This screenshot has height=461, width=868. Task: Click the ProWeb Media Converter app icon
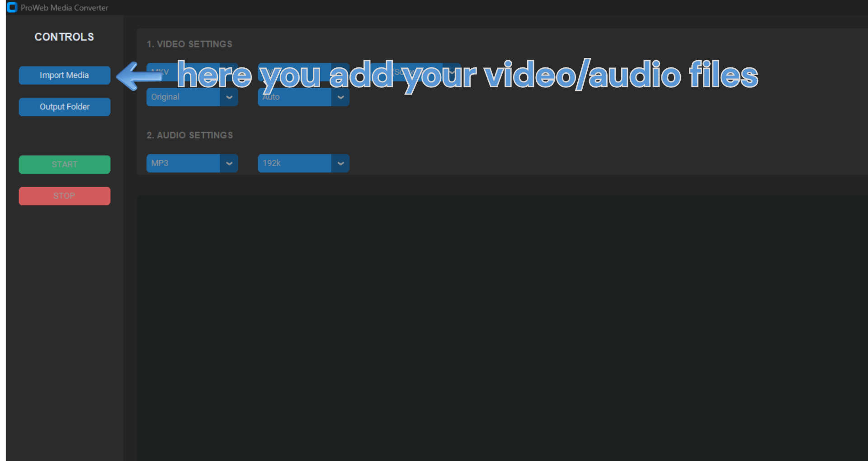[x=12, y=7]
